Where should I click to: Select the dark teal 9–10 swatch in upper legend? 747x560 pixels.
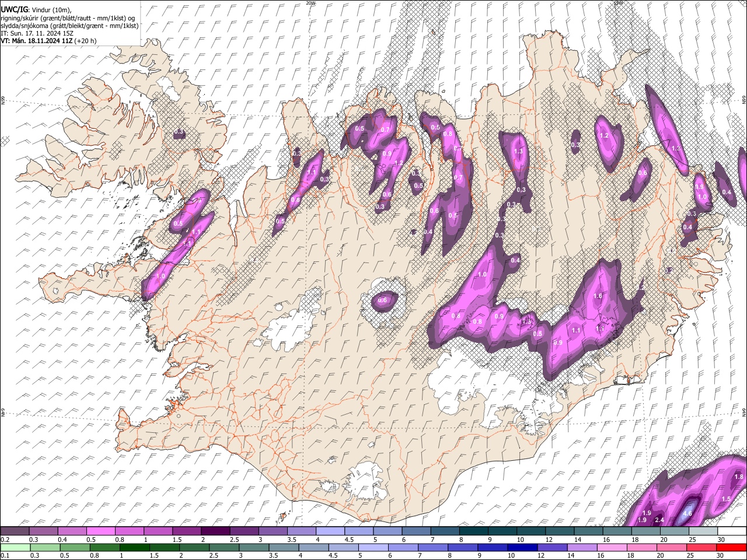(x=502, y=531)
